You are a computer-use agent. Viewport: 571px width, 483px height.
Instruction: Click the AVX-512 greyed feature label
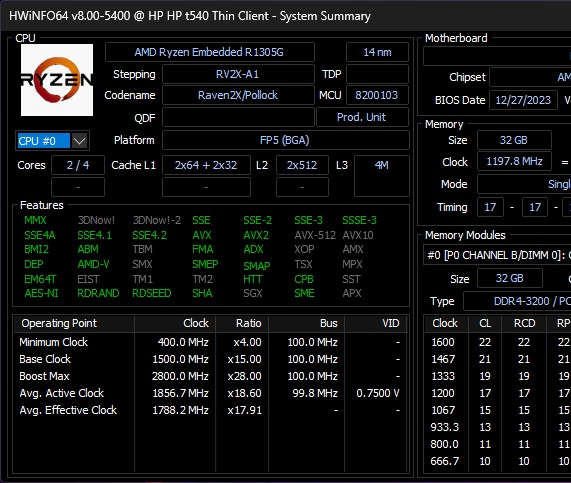pos(315,235)
